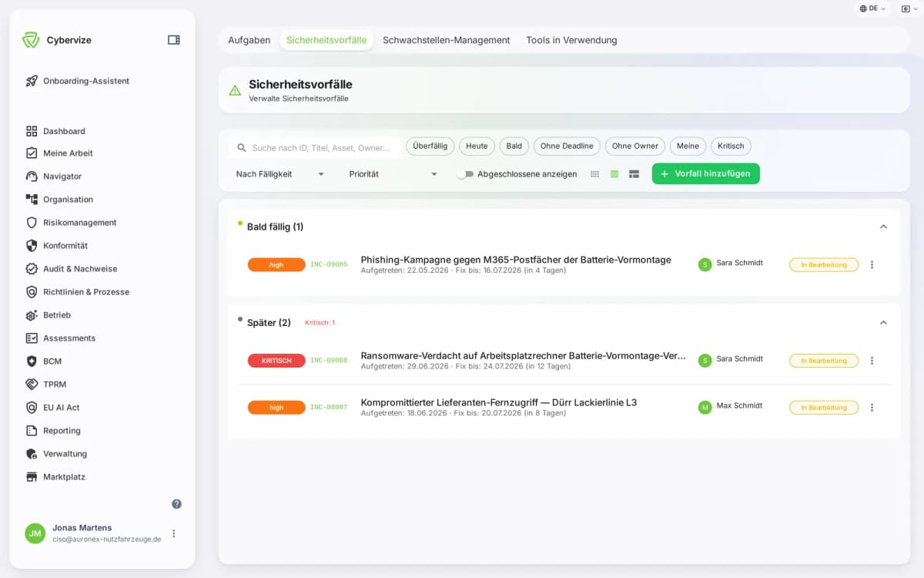Click the Vorfall hinzufügen button
Viewport: 924px width, 578px height.
click(x=705, y=173)
